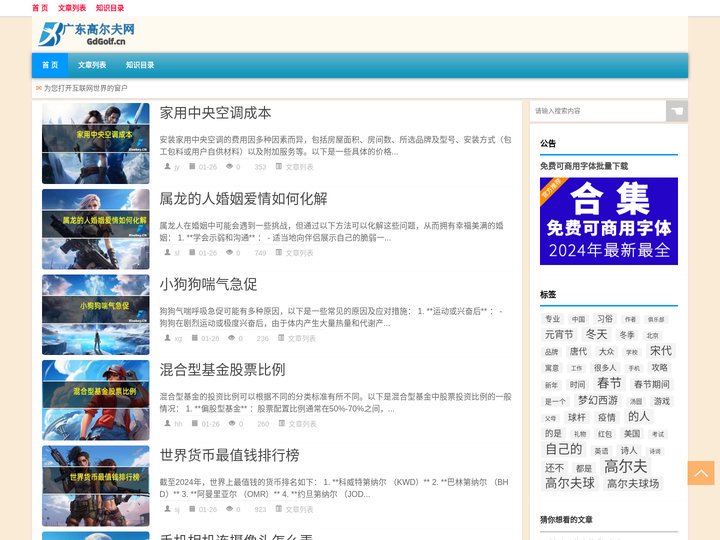720x540 pixels.
Task: Click the views eye icon under 家用中央空调成本
Action: point(230,166)
